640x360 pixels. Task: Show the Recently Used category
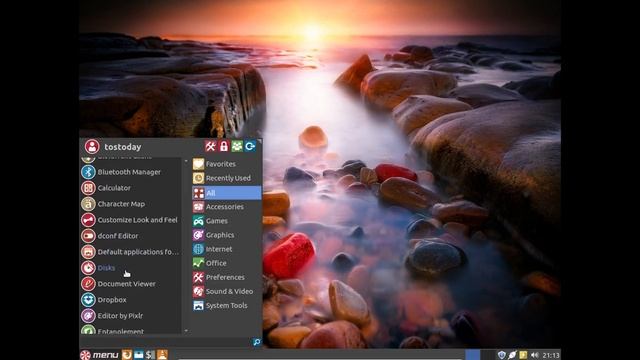(227, 178)
